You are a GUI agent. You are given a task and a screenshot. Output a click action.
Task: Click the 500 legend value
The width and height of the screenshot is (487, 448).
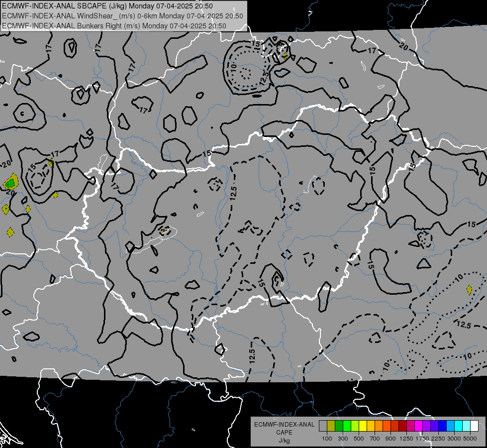tap(359, 439)
